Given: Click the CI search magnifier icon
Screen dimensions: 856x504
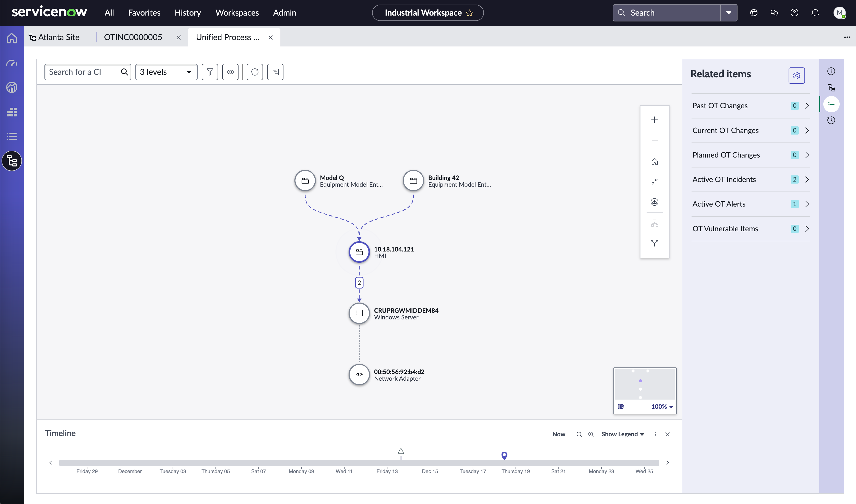Looking at the screenshot, I should [x=124, y=72].
